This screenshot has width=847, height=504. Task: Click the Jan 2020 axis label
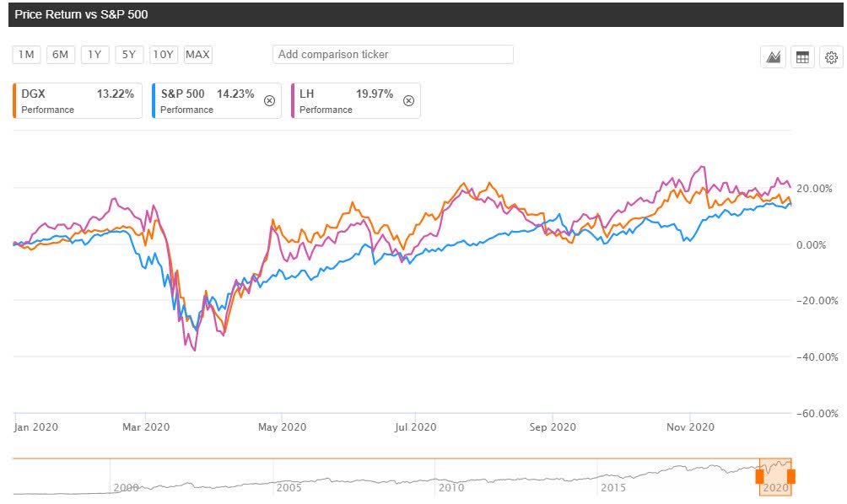coord(36,427)
